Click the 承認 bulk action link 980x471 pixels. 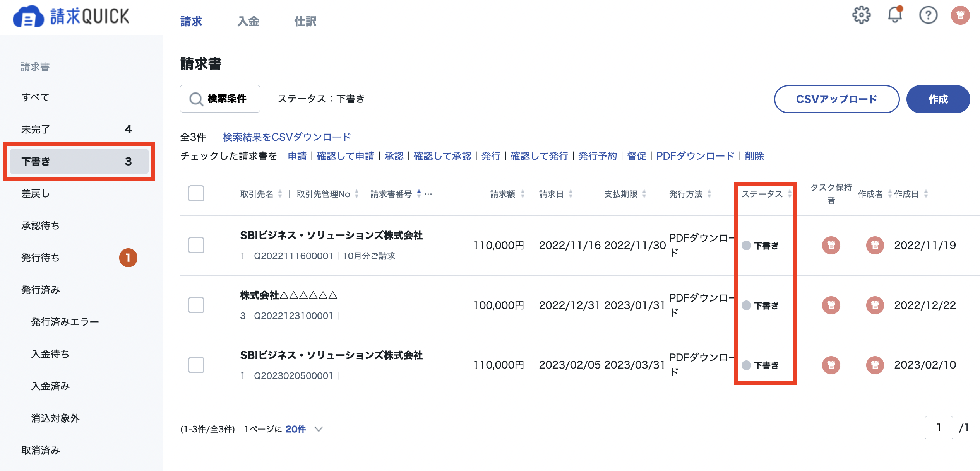click(x=394, y=156)
